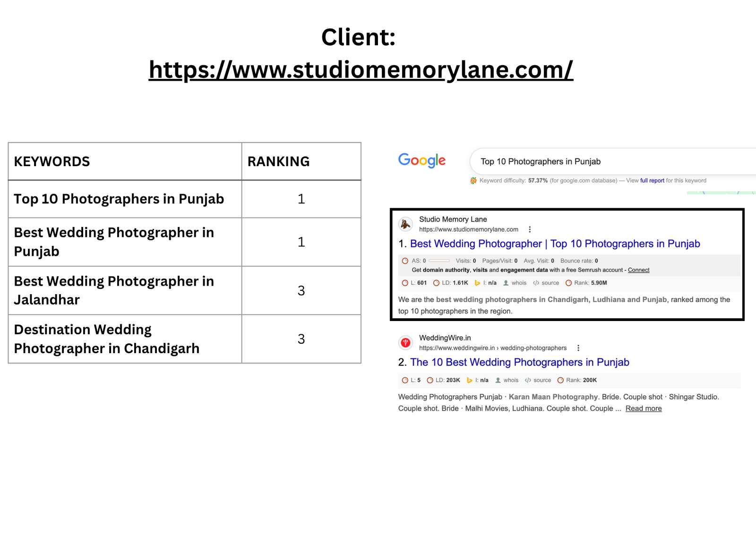Image resolution: width=756 pixels, height=534 pixels.
Task: Select 'Top 10 Photographers in Punjab' table cell
Action: click(x=125, y=199)
